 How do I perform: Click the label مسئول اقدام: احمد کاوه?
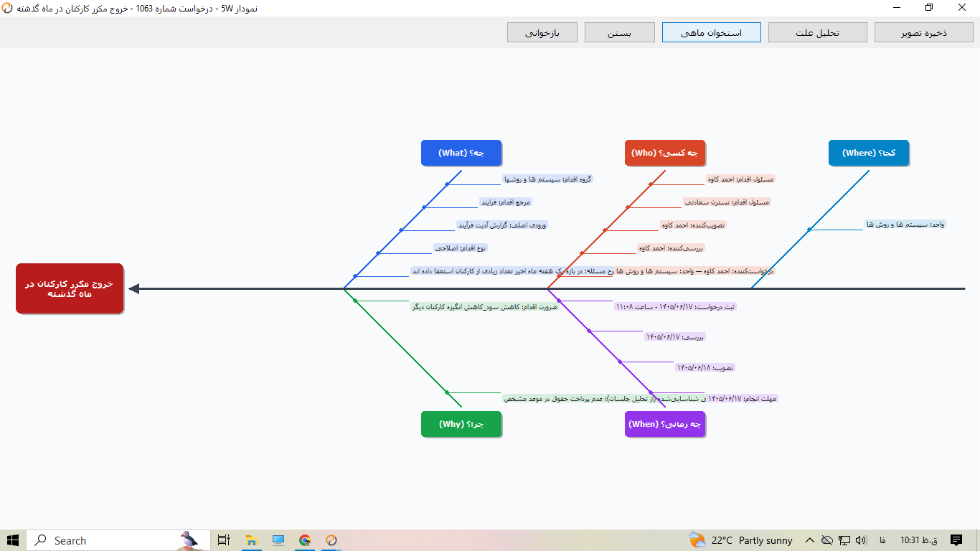(x=741, y=179)
